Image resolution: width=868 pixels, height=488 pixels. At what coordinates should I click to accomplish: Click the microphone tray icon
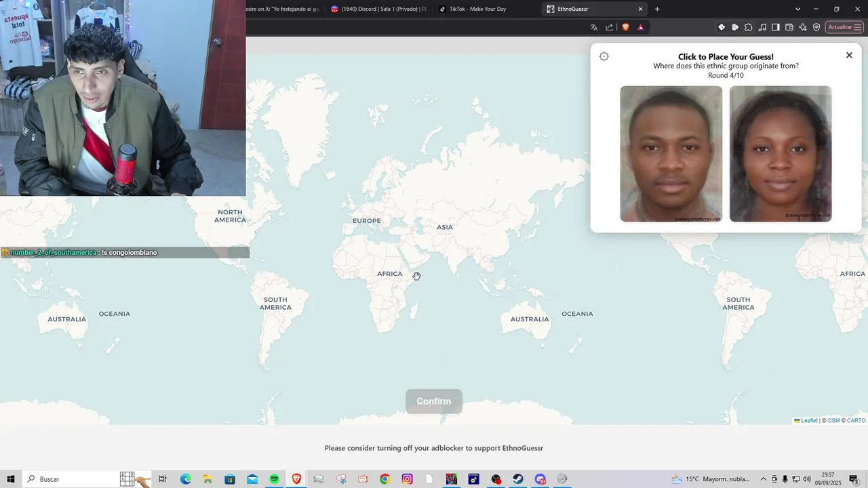click(785, 479)
